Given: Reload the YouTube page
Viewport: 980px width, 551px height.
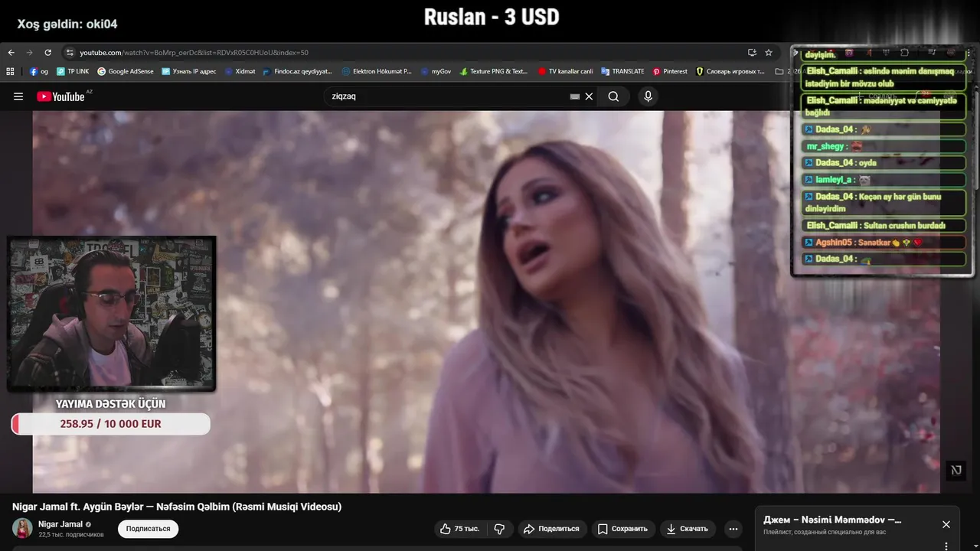Looking at the screenshot, I should (48, 53).
